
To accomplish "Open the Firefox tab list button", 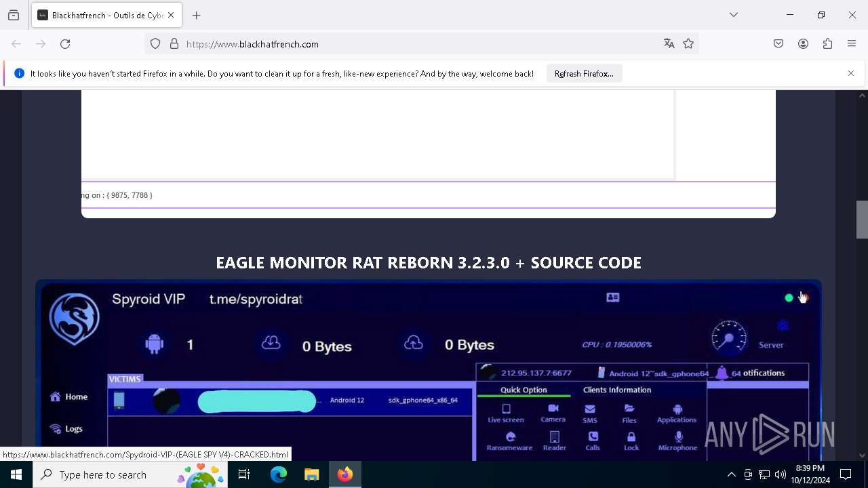I will 14,15.
